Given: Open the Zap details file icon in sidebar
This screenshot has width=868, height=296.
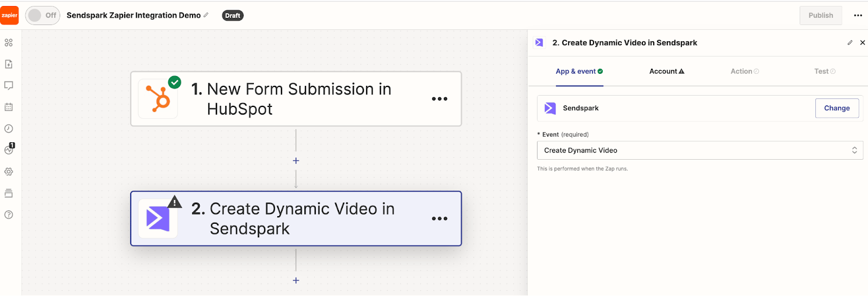Looking at the screenshot, I should point(9,64).
